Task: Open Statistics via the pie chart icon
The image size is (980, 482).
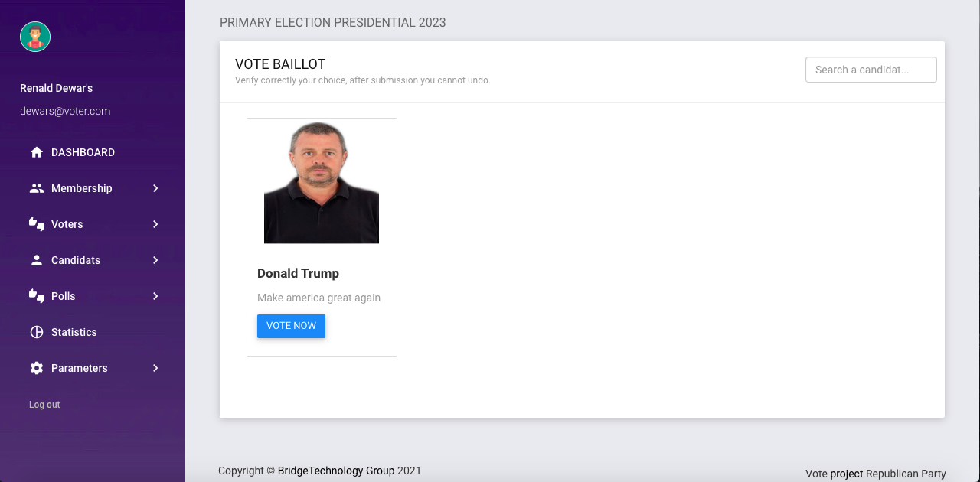Action: (36, 332)
